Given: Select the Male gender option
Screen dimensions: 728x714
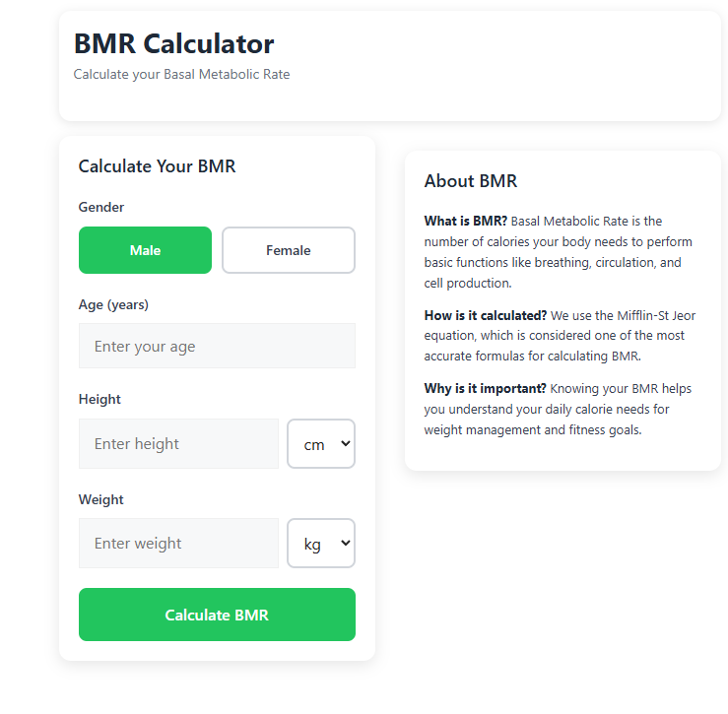Looking at the screenshot, I should (145, 250).
